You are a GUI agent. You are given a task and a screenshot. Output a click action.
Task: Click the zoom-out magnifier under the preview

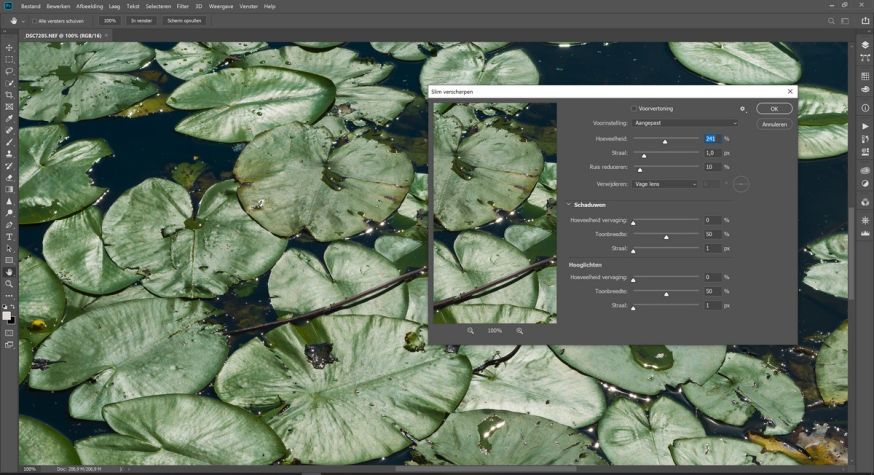pos(471,330)
